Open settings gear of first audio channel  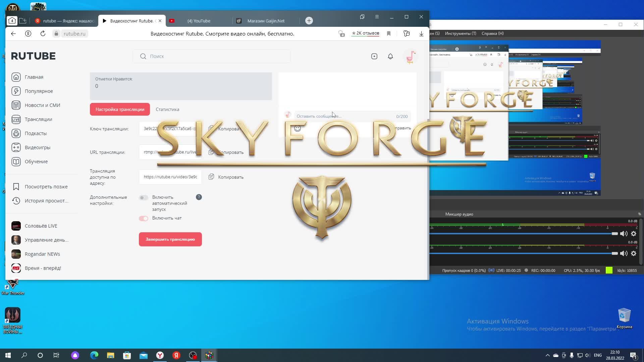pos(634,234)
